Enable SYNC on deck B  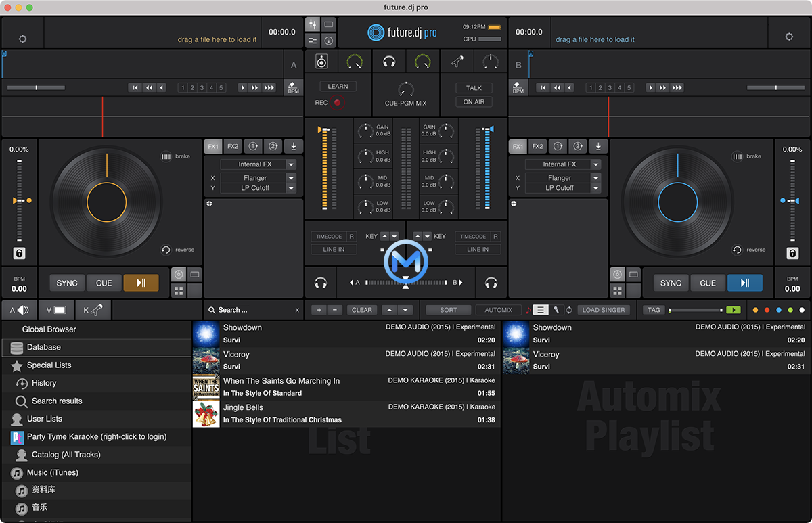tap(671, 283)
